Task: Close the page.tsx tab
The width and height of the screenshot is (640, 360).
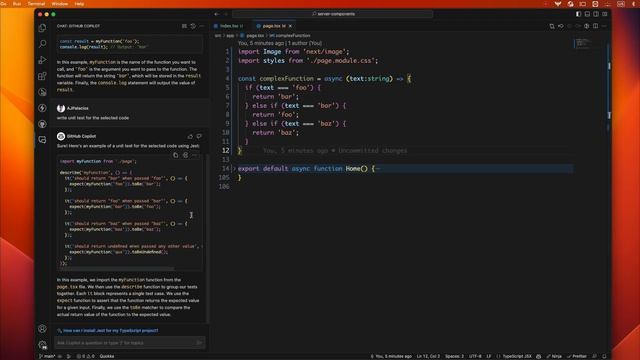Action: coord(290,26)
